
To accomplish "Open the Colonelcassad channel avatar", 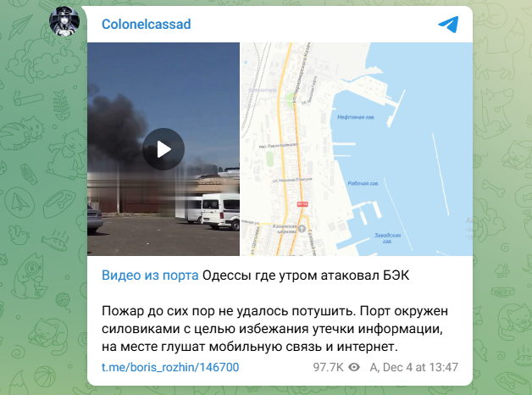I will [x=64, y=20].
